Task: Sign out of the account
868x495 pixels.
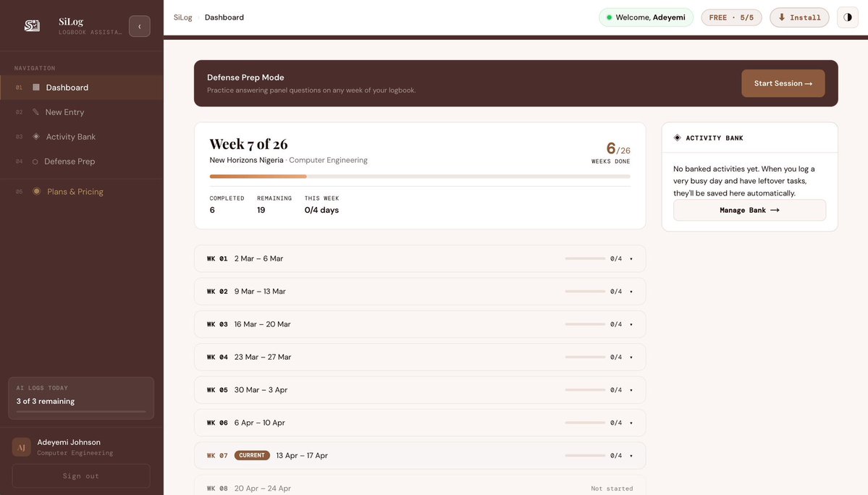Action: 81,475
